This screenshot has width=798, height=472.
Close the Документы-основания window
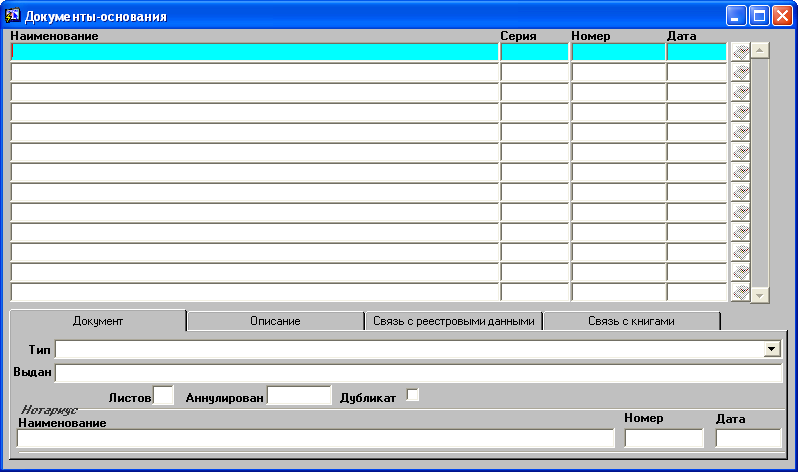(782, 16)
